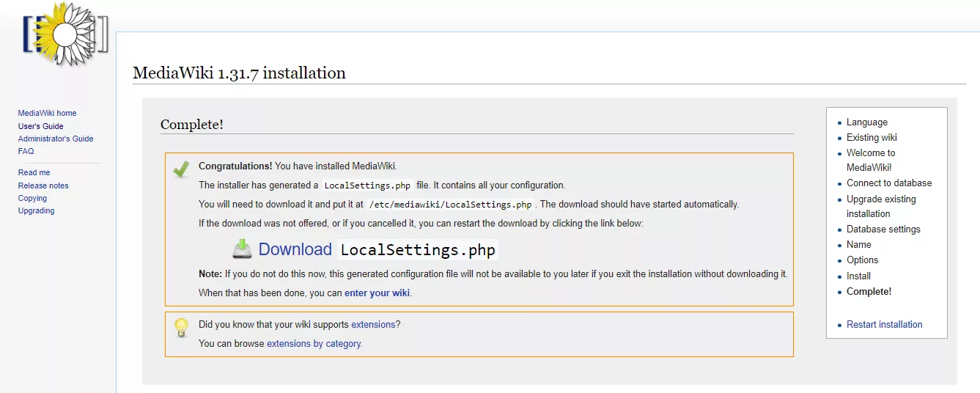The width and height of the screenshot is (980, 393).
Task: Click the yellow lightbulb tip icon
Action: (181, 328)
